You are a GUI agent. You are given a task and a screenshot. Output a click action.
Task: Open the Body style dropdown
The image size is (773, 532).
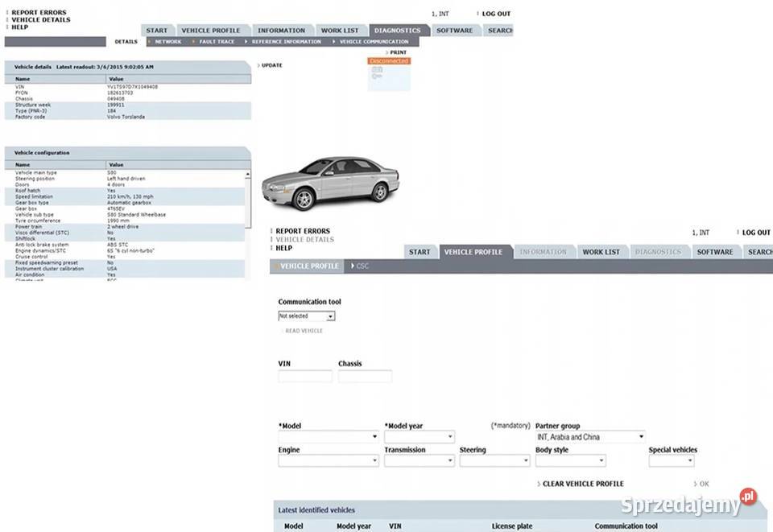[x=571, y=461]
